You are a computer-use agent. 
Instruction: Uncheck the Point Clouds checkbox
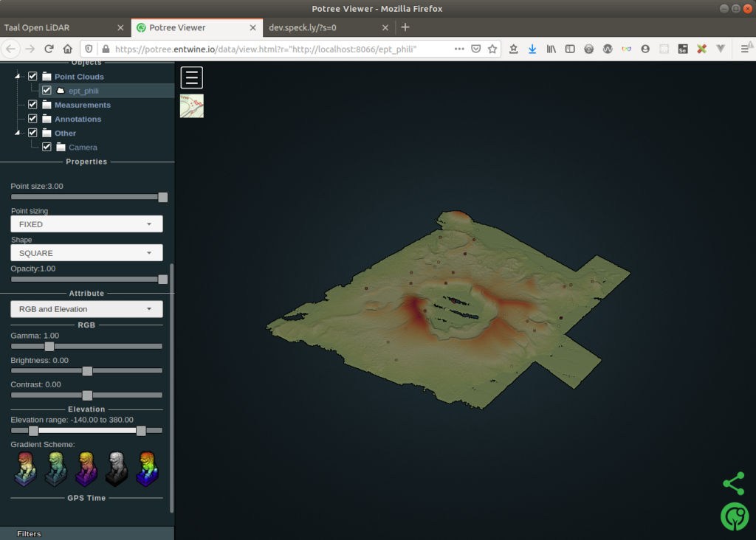[32, 76]
